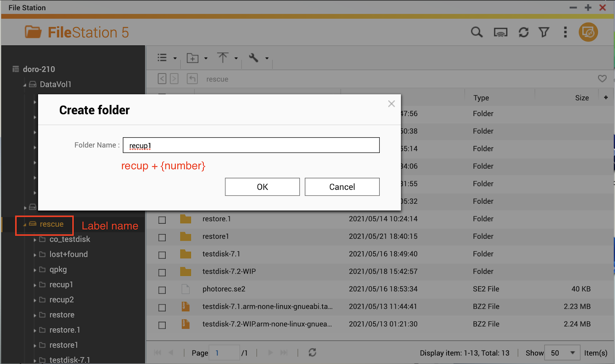
Task: Open the remote connection network media icon
Action: [500, 33]
